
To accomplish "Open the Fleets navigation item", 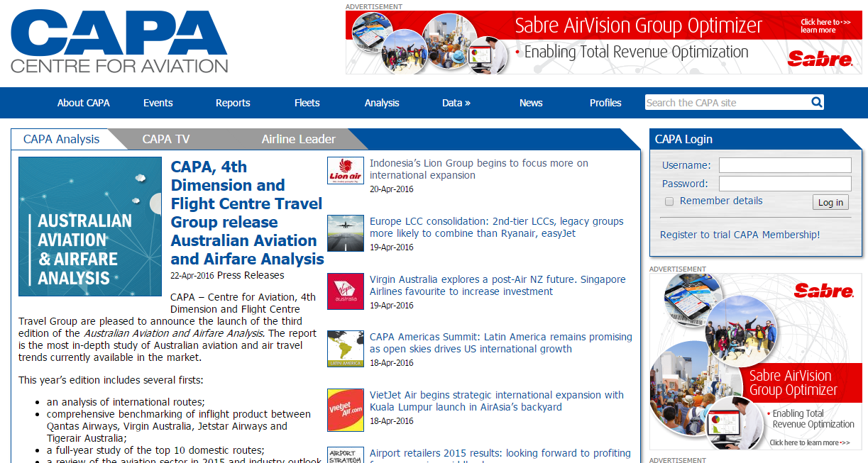I will click(x=307, y=103).
